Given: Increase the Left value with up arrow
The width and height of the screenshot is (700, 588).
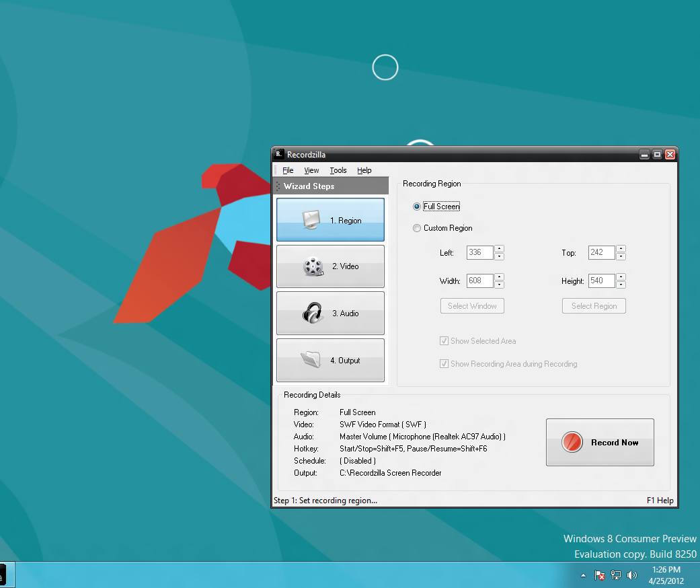Looking at the screenshot, I should coord(500,249).
